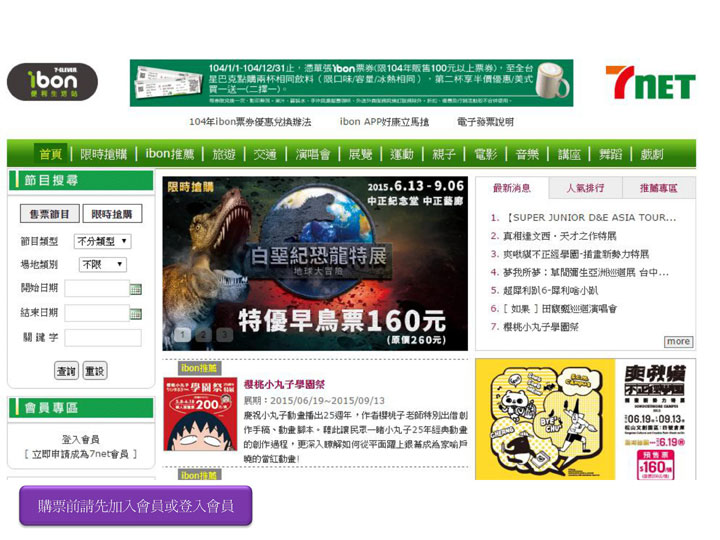Open ibon APP好康立馬搶 link
This screenshot has height=540, width=720.
(384, 122)
